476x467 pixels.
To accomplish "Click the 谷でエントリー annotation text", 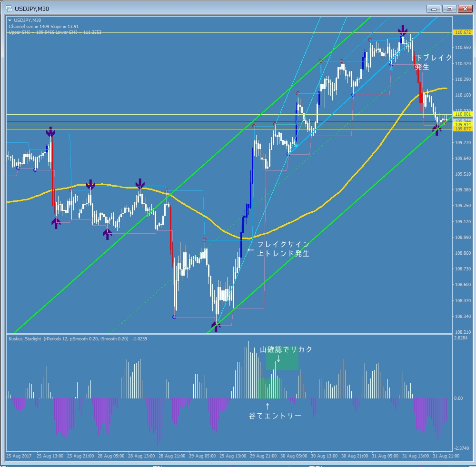I will 275,416.
